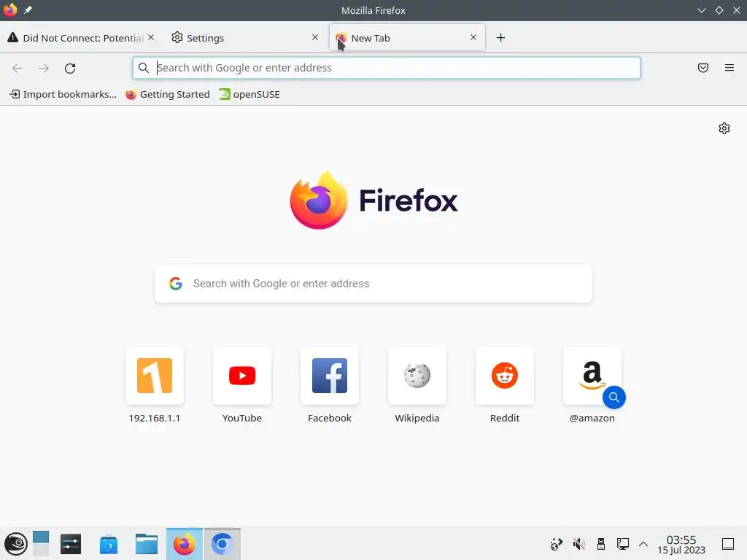Open the @amazon search shortcut tile

click(592, 386)
